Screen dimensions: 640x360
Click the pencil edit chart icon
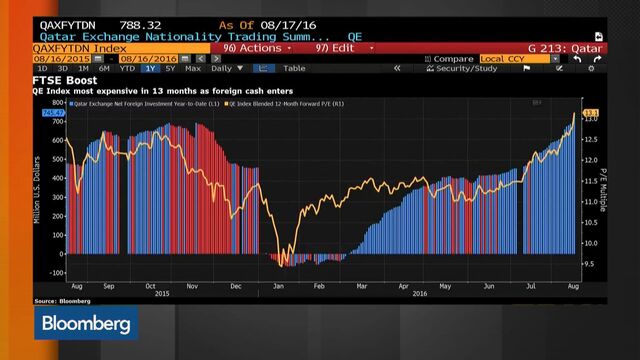tap(559, 69)
